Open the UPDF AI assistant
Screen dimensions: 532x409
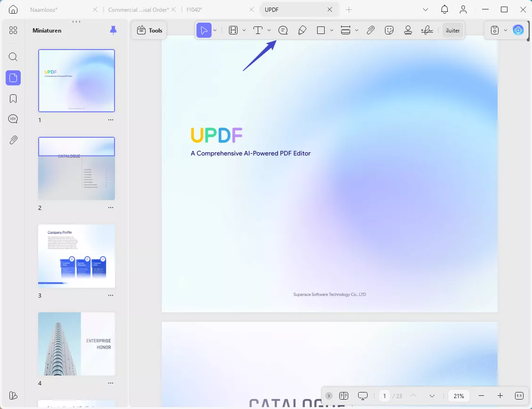(518, 30)
